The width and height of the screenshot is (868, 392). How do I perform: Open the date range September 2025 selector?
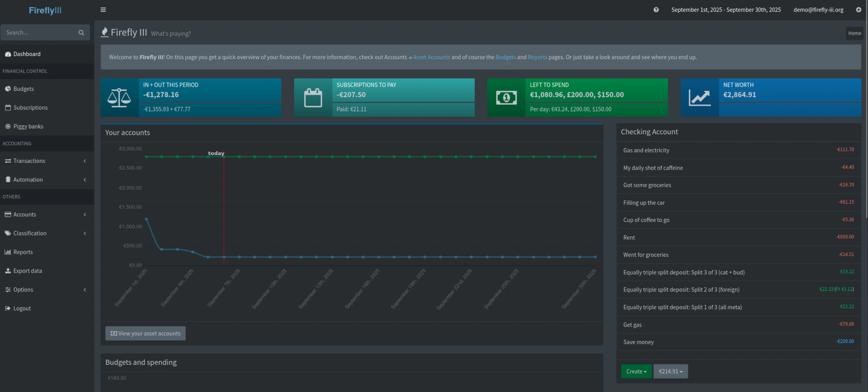click(726, 10)
